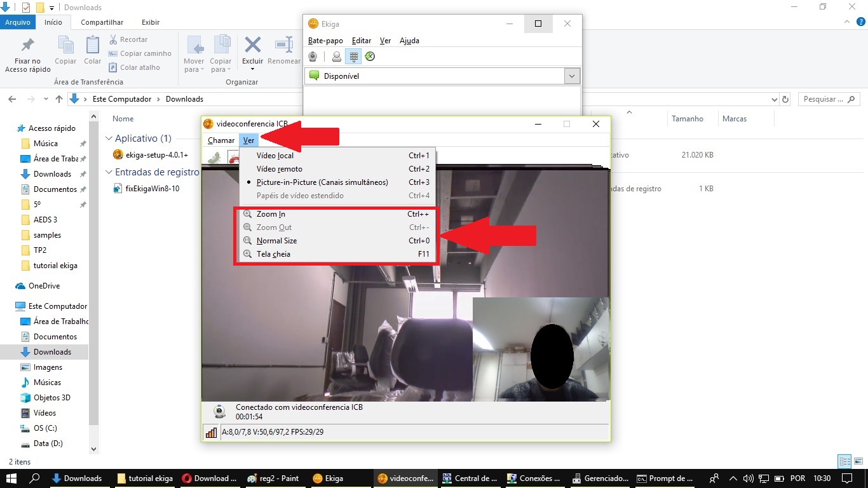The height and width of the screenshot is (488, 868).
Task: Collapse the Entradas de registro group
Action: pyautogui.click(x=109, y=172)
